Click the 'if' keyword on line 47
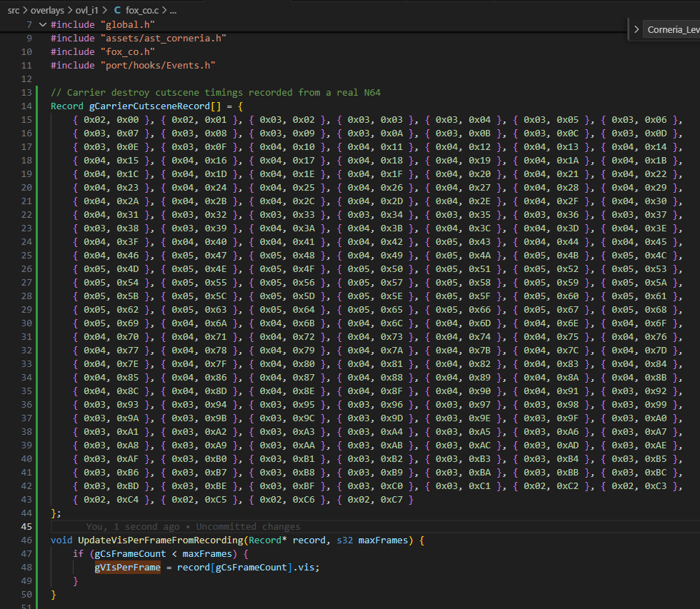The width and height of the screenshot is (700, 609). (78, 554)
